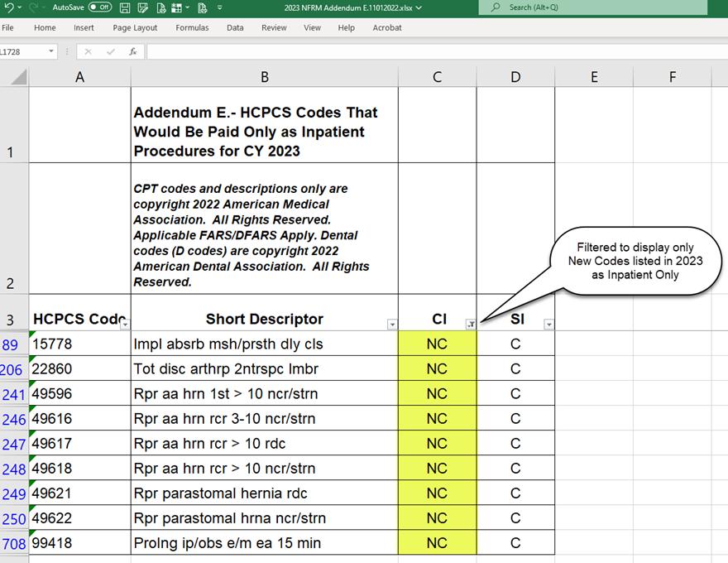Switch to the Insert tab
The width and height of the screenshot is (728, 563).
[84, 28]
